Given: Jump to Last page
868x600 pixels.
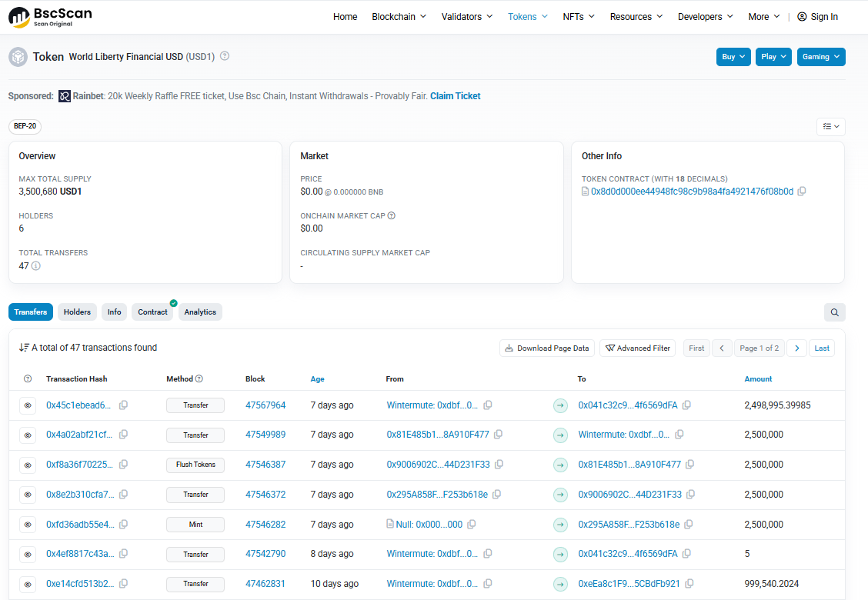Looking at the screenshot, I should [822, 348].
